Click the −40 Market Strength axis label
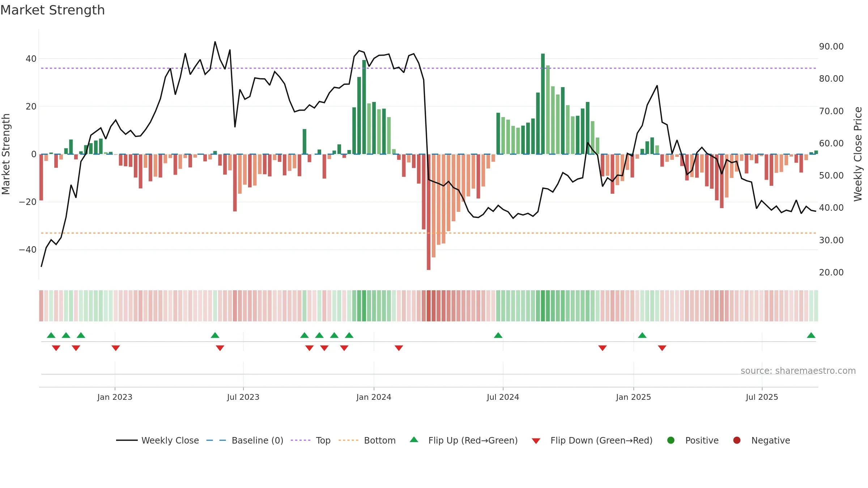Viewport: 868px width, 488px height. 28,250
